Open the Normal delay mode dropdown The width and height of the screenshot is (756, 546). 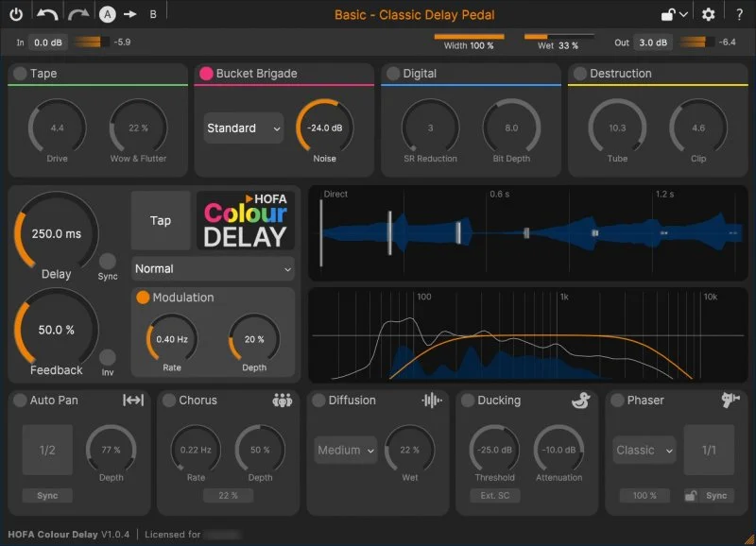pos(213,269)
